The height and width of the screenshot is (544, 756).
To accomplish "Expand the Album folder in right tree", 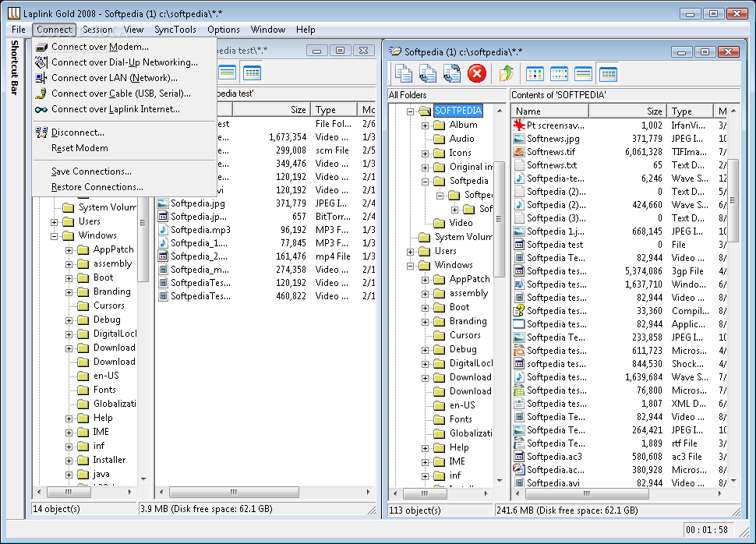I will pos(425,125).
